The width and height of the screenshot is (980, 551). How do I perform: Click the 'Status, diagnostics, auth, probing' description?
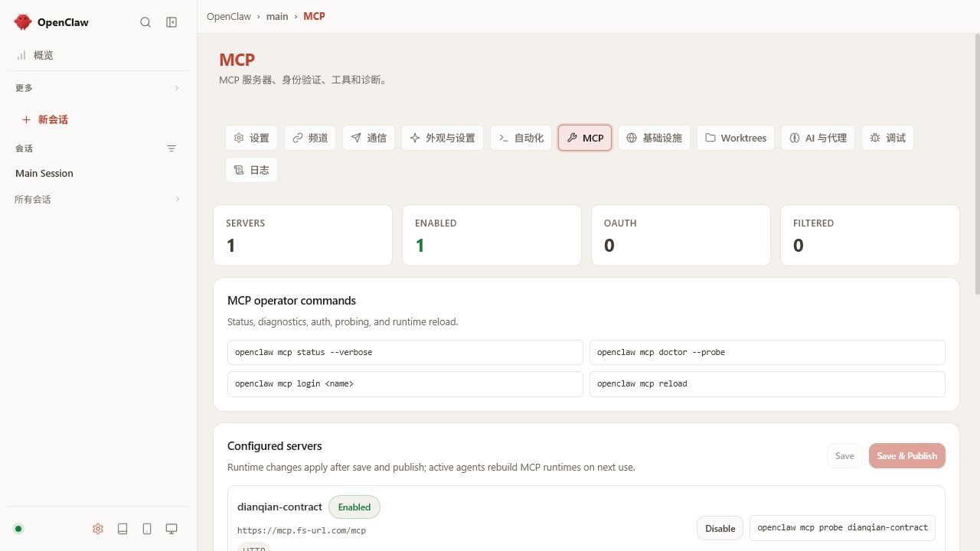click(x=343, y=322)
